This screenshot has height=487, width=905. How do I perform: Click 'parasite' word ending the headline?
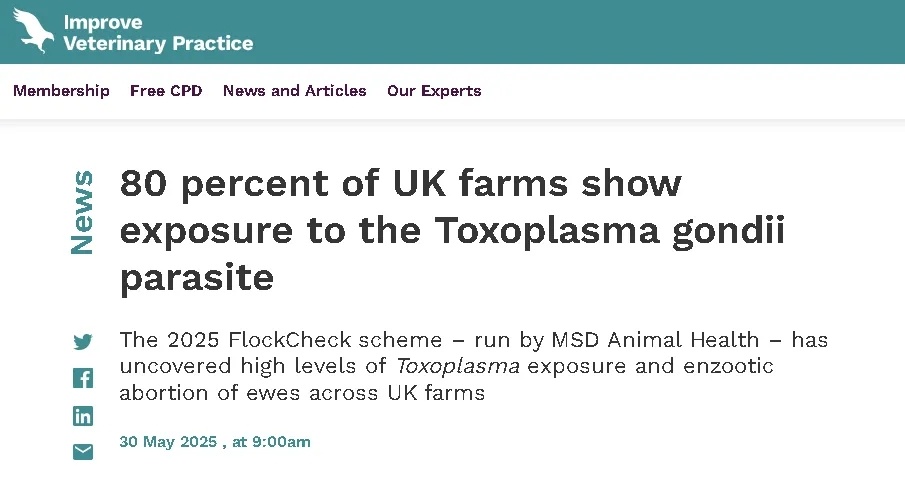pos(197,277)
